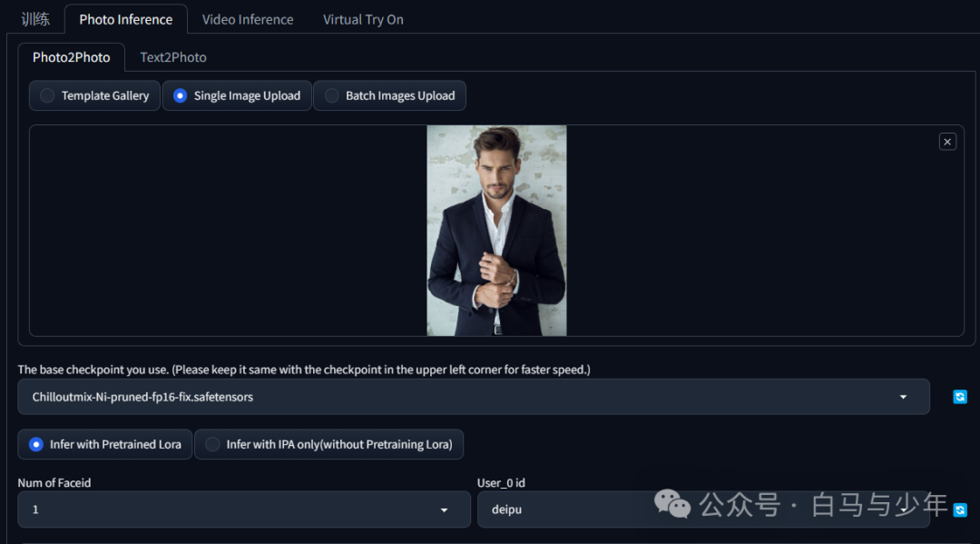Choose the Batch Images Upload option
This screenshot has width=980, height=544.
[x=389, y=95]
